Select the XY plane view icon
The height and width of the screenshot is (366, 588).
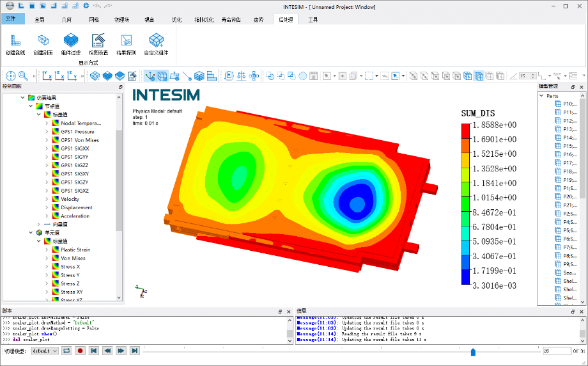tap(47, 76)
